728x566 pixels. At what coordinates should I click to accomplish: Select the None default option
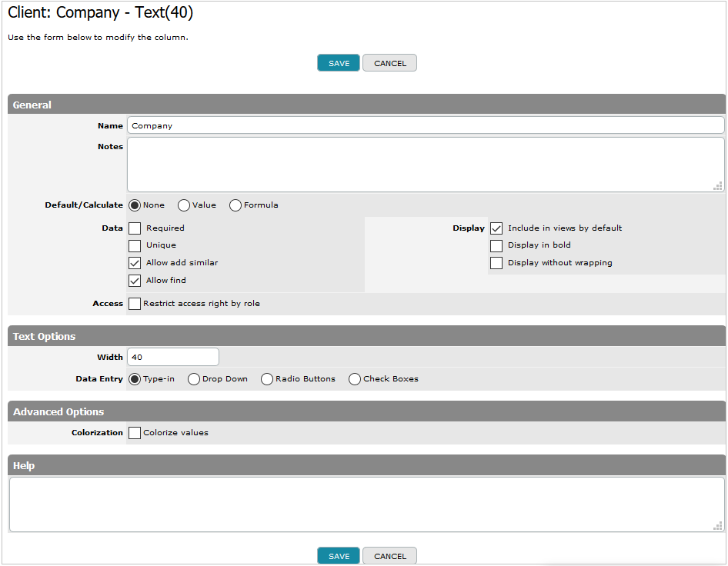pyautogui.click(x=135, y=205)
